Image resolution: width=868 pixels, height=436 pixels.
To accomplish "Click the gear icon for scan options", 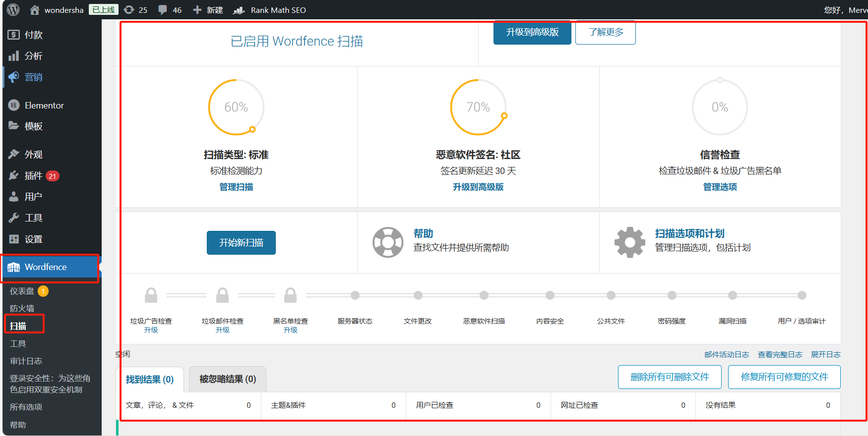I will 630,242.
